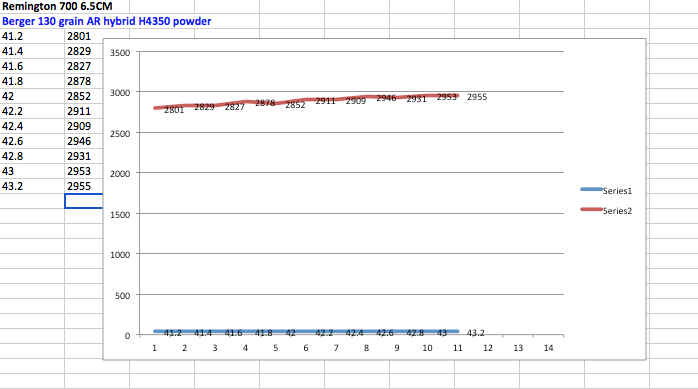
Task: Select horizontal axis label 7
Action: pyautogui.click(x=336, y=348)
